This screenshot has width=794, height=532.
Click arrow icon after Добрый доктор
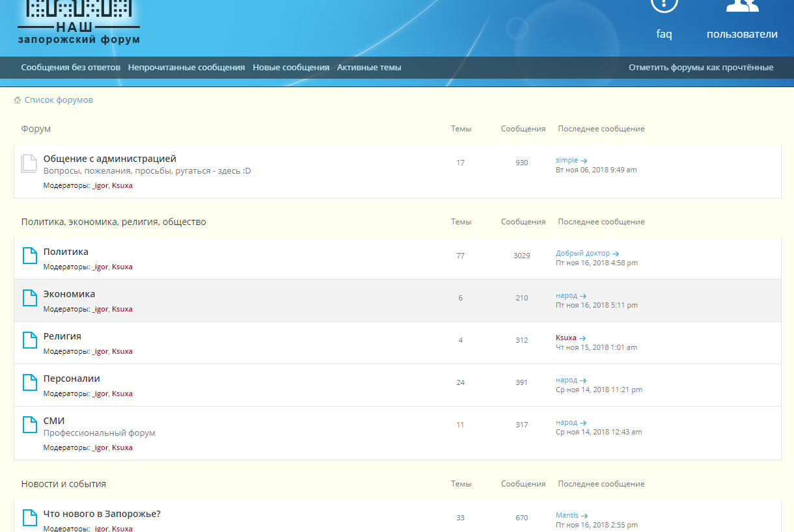click(616, 254)
